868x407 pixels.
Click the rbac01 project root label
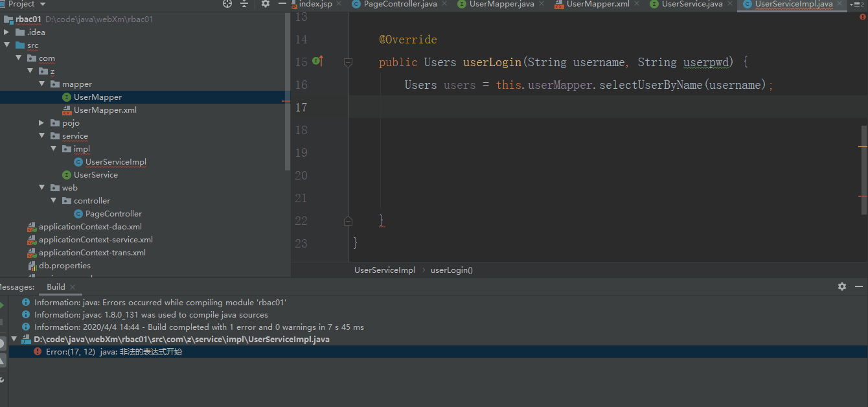pyautogui.click(x=29, y=19)
